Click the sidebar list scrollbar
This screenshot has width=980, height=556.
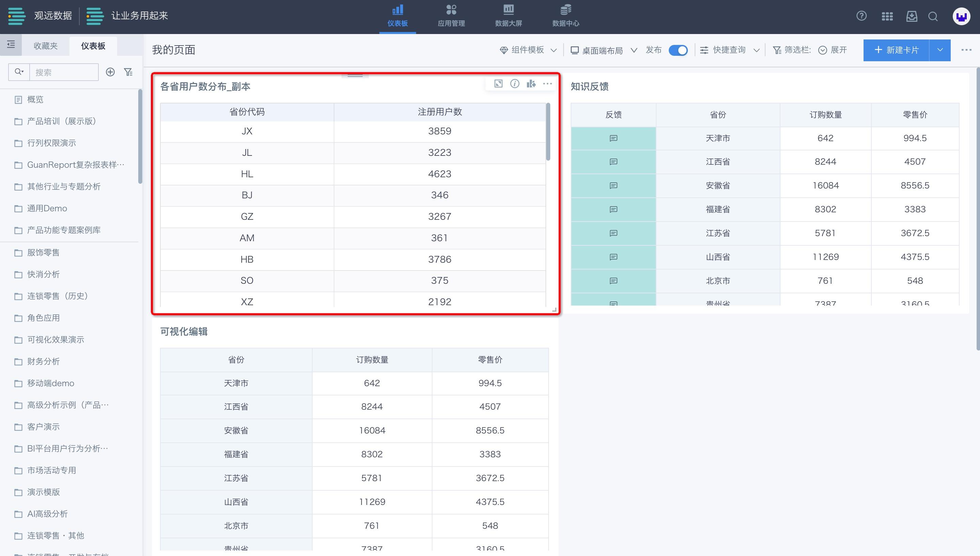(x=140, y=136)
